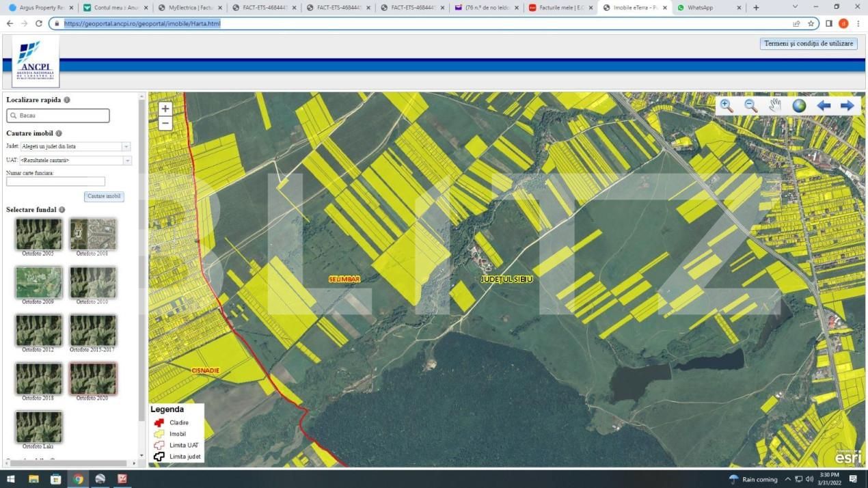The image size is (868, 488).
Task: Activate the pan hand tool
Action: (x=774, y=106)
